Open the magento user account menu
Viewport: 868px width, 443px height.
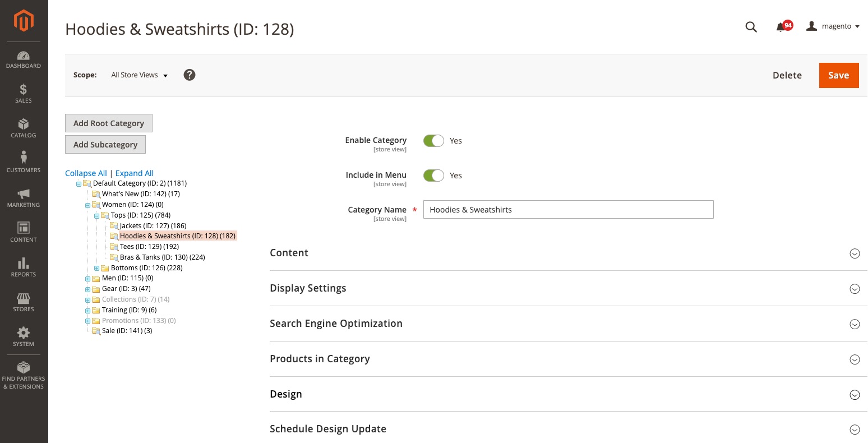pos(833,26)
